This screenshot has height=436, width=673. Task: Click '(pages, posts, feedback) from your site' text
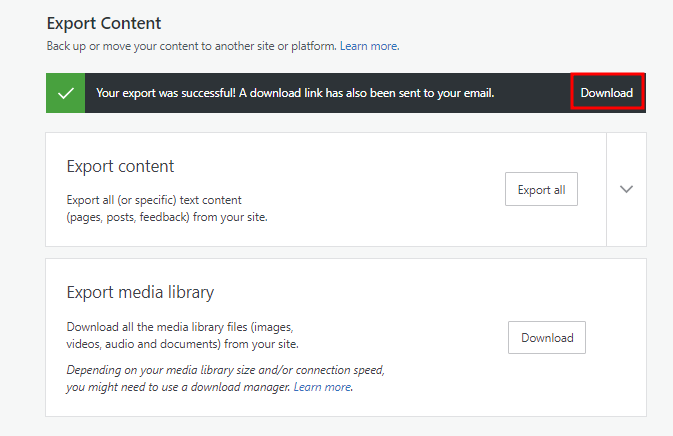(x=166, y=217)
